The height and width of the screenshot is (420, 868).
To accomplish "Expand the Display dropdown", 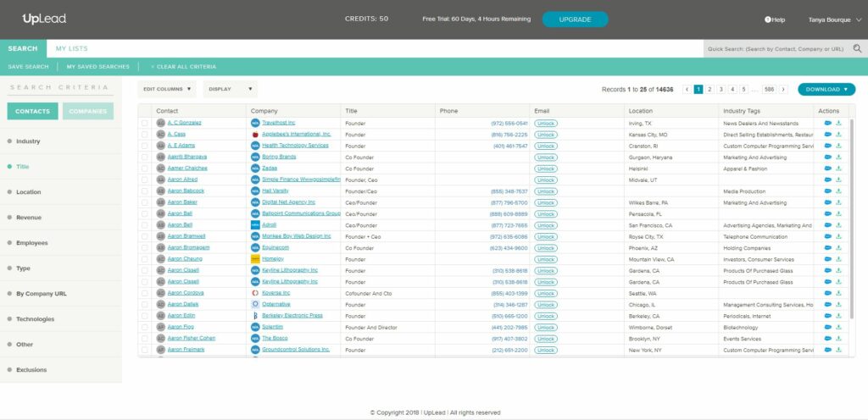I will pos(231,89).
